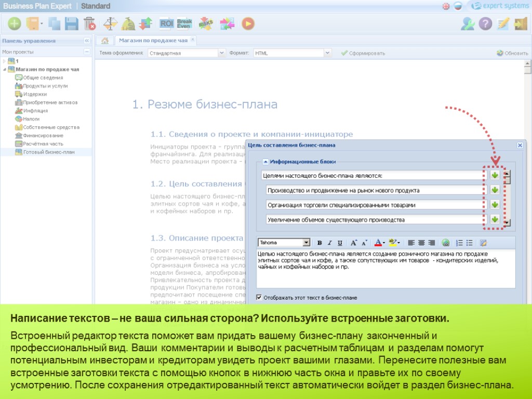Screen dimensions: 532x399
Task: Click the money bag toolbar icon
Action: pyautogui.click(x=128, y=24)
